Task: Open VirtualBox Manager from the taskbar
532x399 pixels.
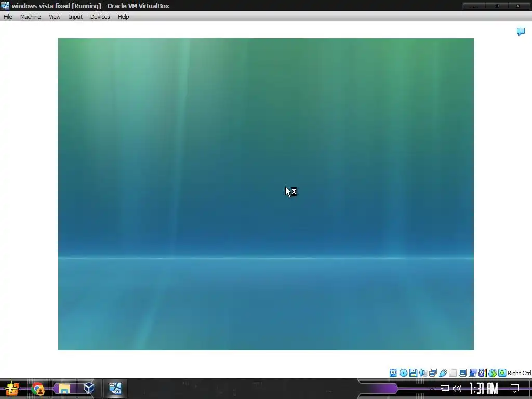Action: click(89, 389)
